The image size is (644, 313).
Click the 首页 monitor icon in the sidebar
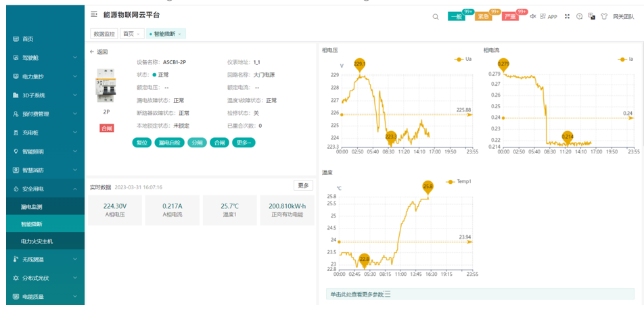click(x=16, y=39)
